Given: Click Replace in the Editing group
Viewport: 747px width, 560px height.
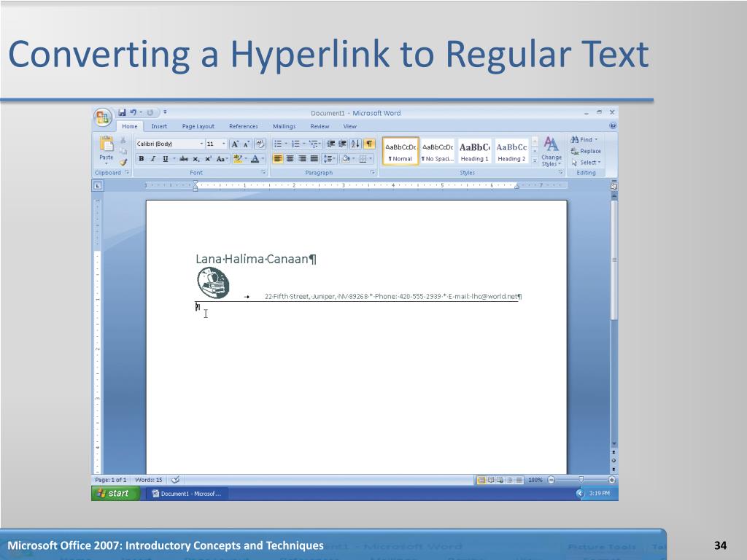Looking at the screenshot, I should click(x=586, y=151).
